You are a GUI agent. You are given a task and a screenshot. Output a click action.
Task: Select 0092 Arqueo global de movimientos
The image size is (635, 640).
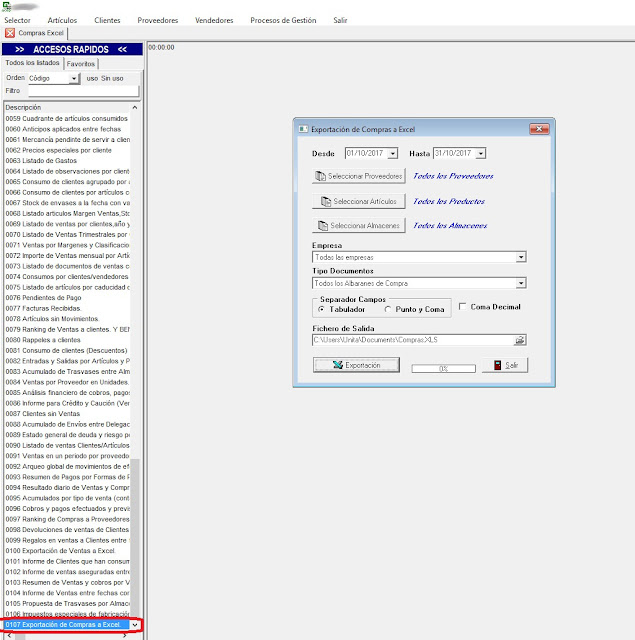pyautogui.click(x=67, y=467)
